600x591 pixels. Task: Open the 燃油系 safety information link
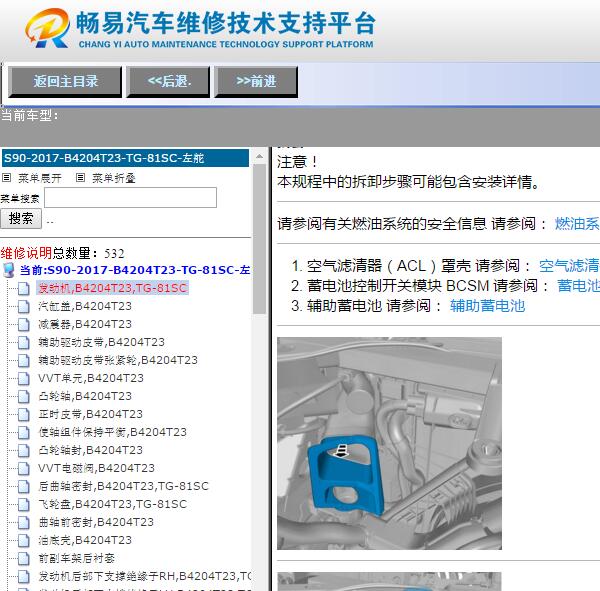click(577, 224)
